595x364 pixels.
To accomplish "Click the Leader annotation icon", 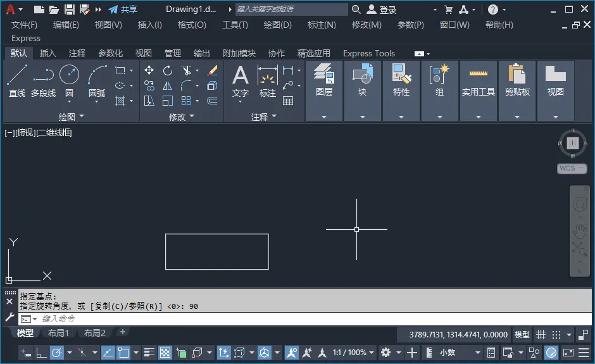I will [x=288, y=85].
